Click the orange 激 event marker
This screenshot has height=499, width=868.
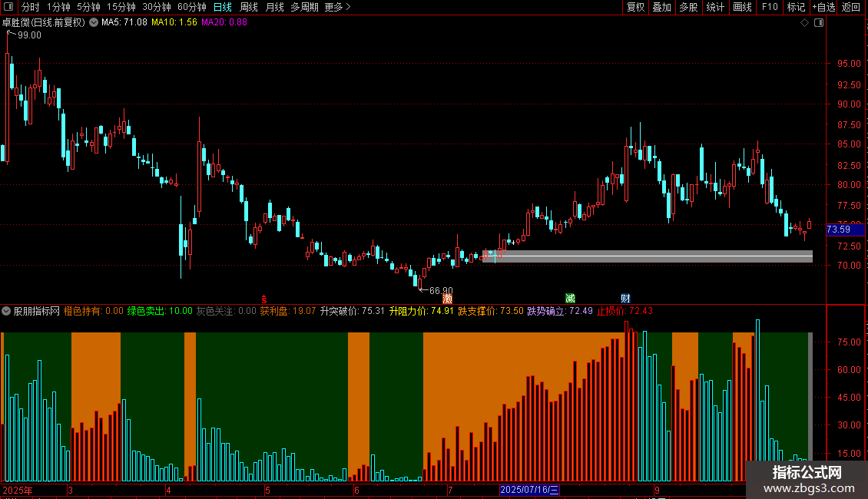pyautogui.click(x=447, y=299)
